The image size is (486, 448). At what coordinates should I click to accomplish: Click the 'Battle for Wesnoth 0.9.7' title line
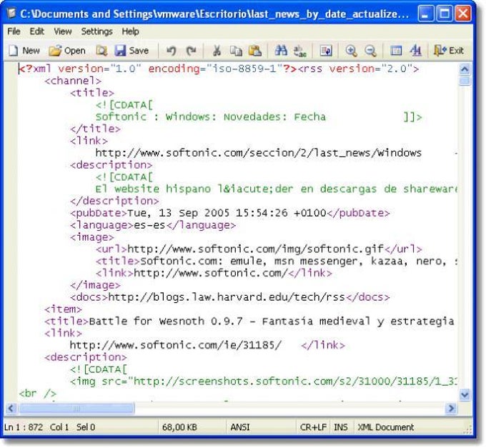(249, 321)
